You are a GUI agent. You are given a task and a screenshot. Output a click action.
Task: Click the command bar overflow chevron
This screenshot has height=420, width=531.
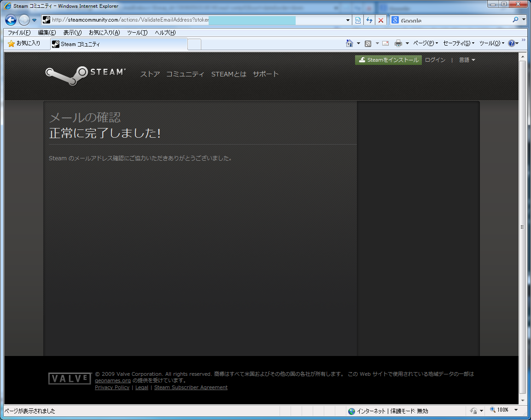point(524,40)
